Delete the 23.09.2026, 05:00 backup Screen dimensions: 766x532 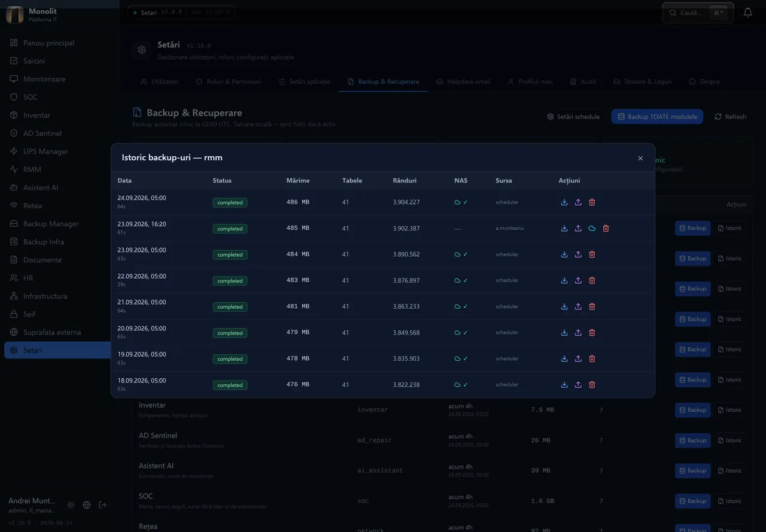(592, 254)
